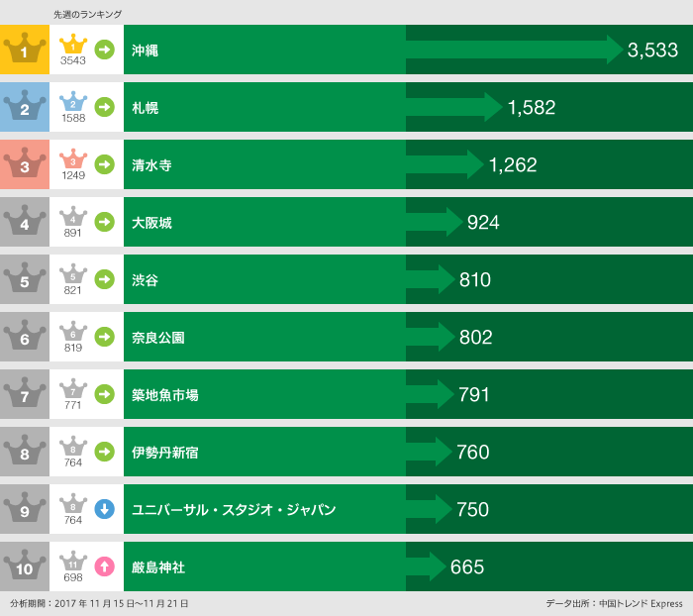The height and width of the screenshot is (616, 693).
Task: Click the blue rank 2 crown
Action: 25,107
